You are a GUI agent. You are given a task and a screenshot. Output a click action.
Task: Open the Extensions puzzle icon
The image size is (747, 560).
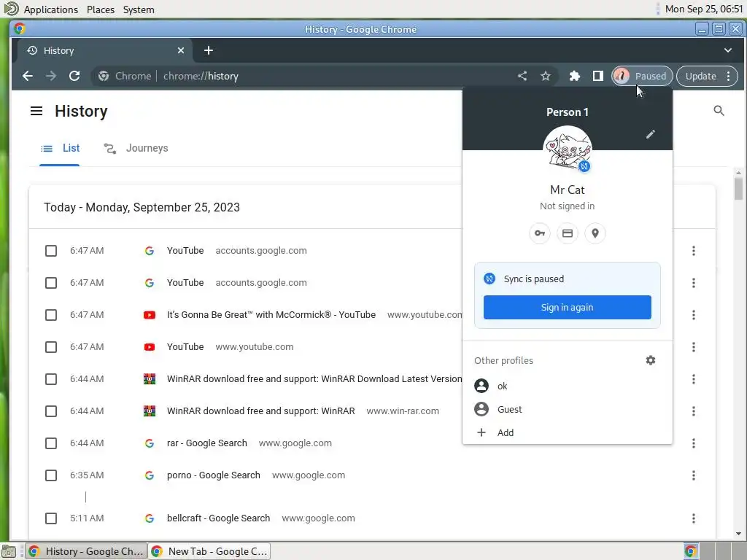coord(575,76)
